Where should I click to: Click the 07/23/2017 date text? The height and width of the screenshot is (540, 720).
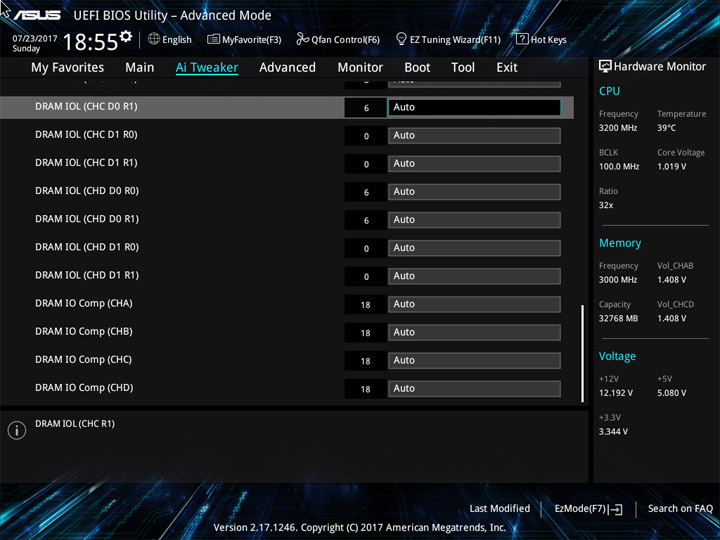[x=35, y=39]
